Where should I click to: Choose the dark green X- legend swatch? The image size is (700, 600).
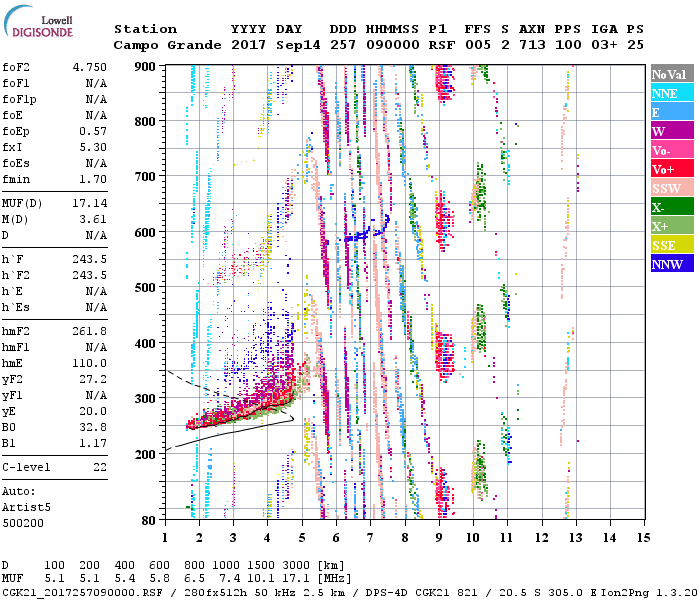click(x=671, y=207)
